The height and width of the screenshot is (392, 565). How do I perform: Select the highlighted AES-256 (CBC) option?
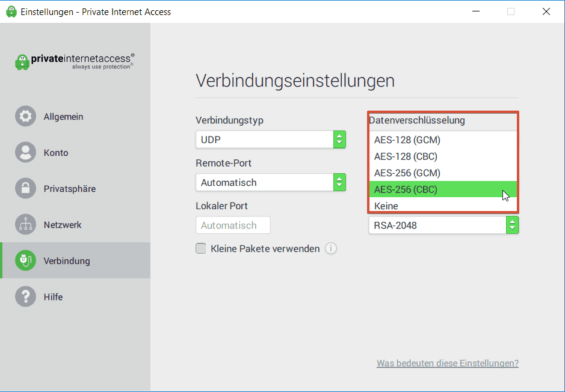tap(443, 189)
